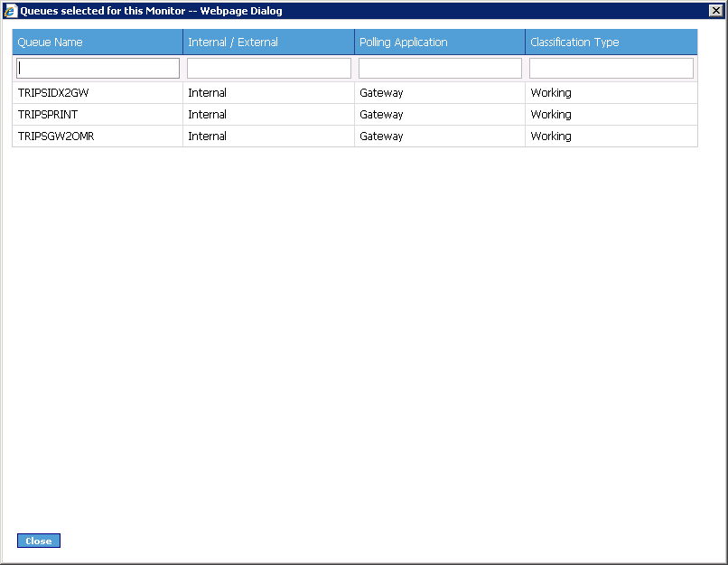This screenshot has height=565, width=728.
Task: Focus the Internal / External filter field
Action: pyautogui.click(x=269, y=69)
